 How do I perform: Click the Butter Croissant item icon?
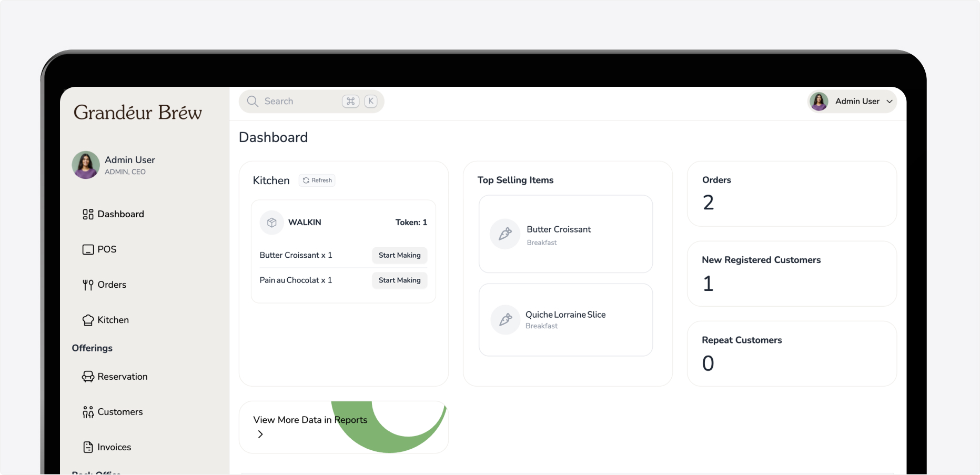click(505, 234)
